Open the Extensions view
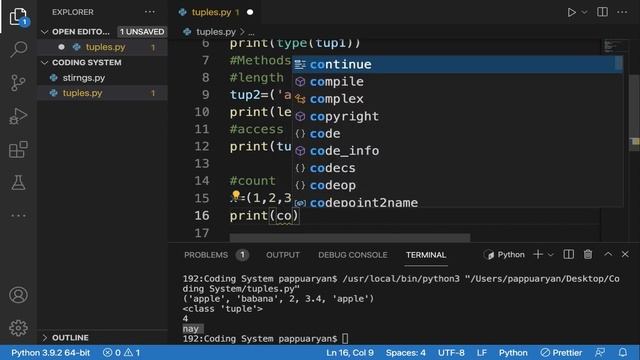640x360 pixels. 18,149
